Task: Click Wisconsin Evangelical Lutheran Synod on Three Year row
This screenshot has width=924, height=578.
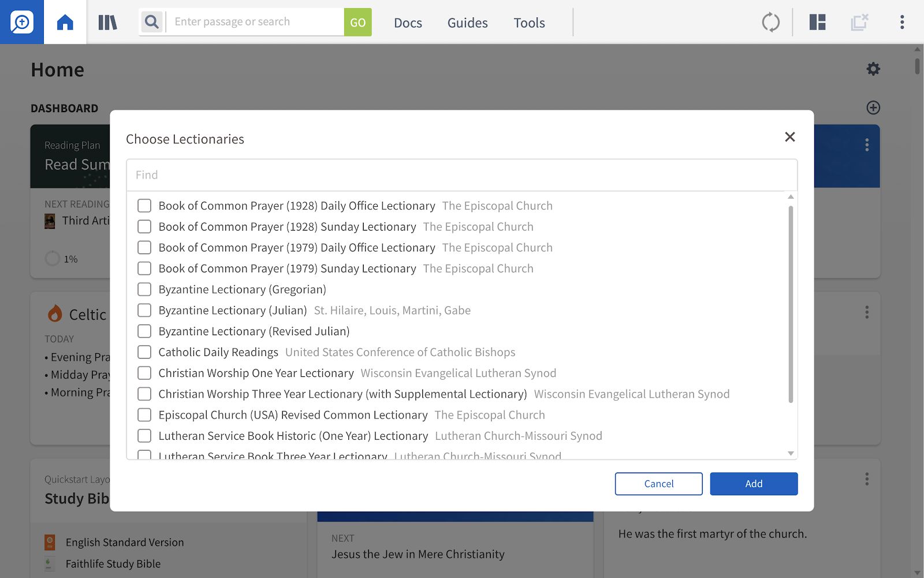Action: pos(632,394)
